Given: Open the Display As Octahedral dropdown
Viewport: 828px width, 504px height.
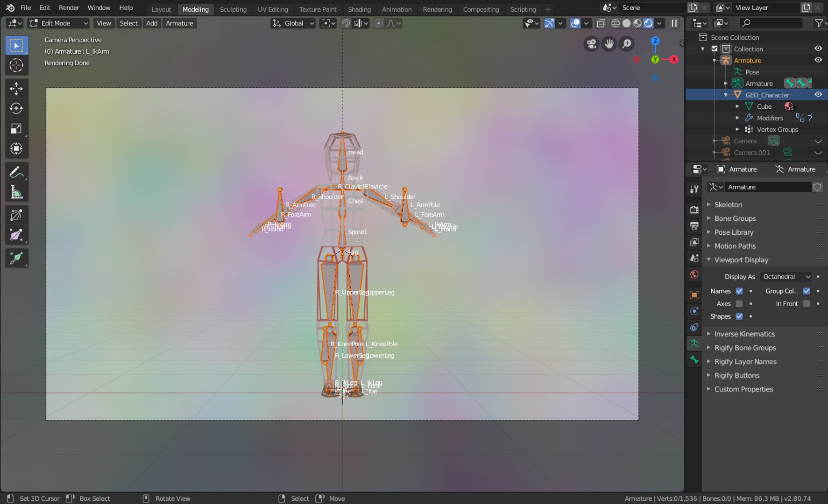Looking at the screenshot, I should pos(786,277).
